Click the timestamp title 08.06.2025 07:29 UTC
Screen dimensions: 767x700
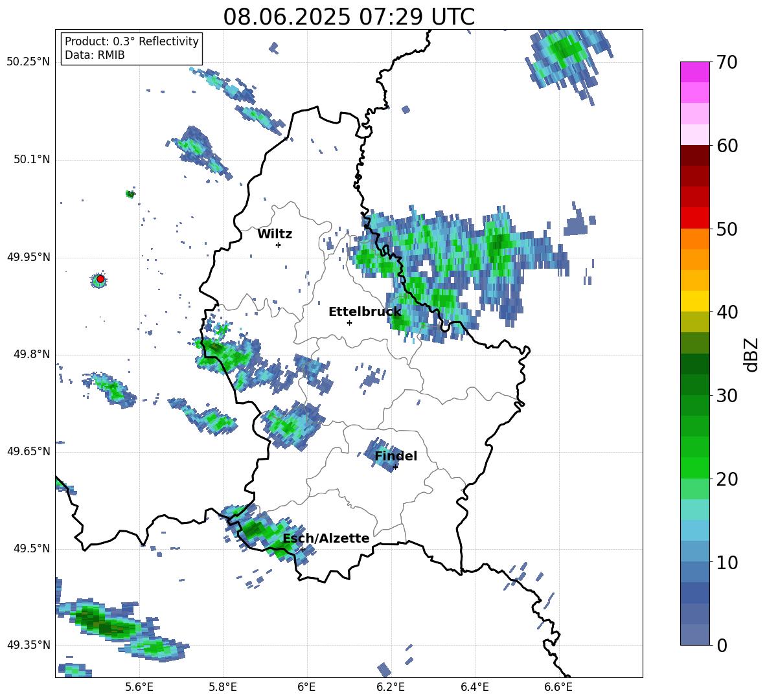click(349, 17)
